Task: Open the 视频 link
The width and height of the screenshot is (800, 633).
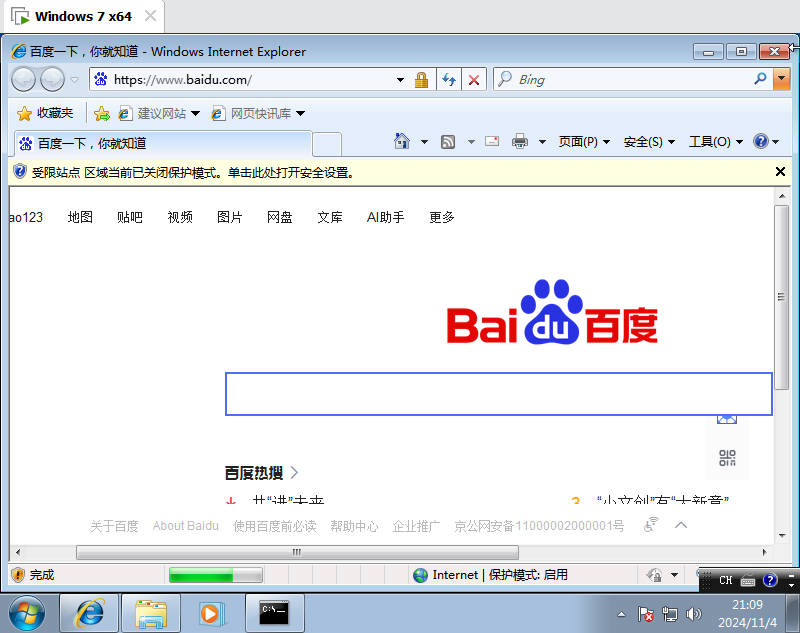Action: tap(180, 217)
